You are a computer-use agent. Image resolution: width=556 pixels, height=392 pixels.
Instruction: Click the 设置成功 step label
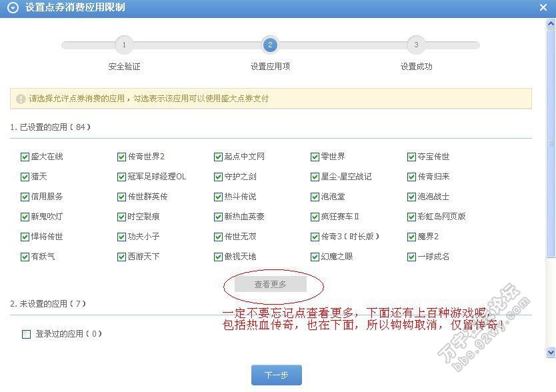coord(416,67)
